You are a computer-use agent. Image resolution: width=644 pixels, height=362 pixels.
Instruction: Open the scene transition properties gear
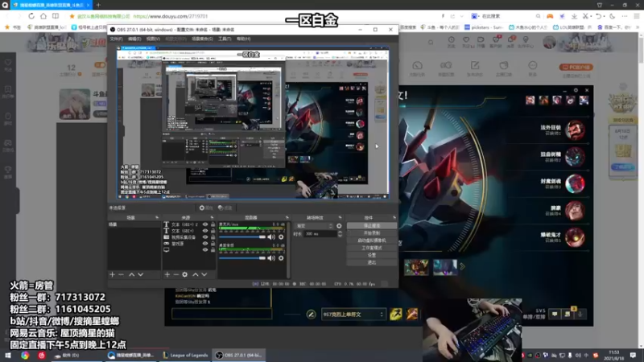pyautogui.click(x=339, y=226)
